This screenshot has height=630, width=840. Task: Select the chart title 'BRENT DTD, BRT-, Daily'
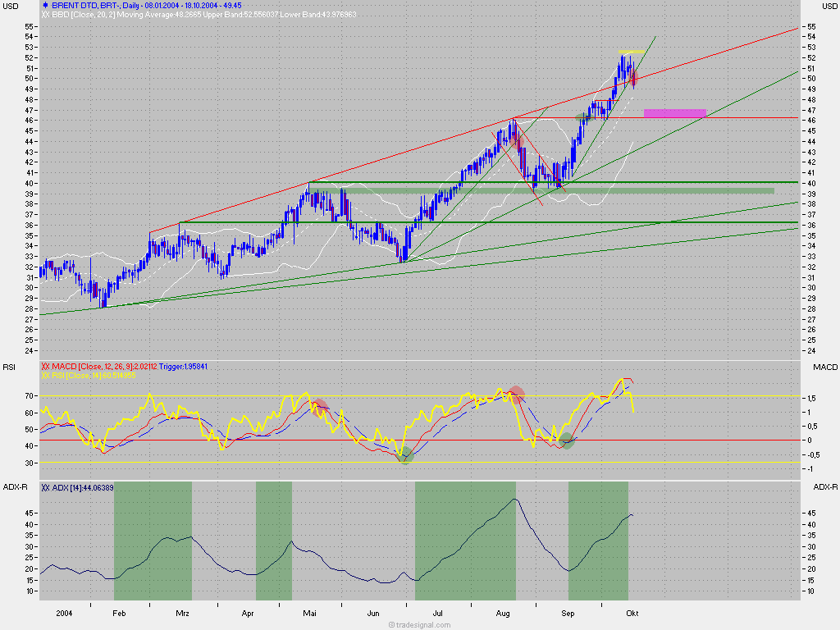[x=94, y=6]
